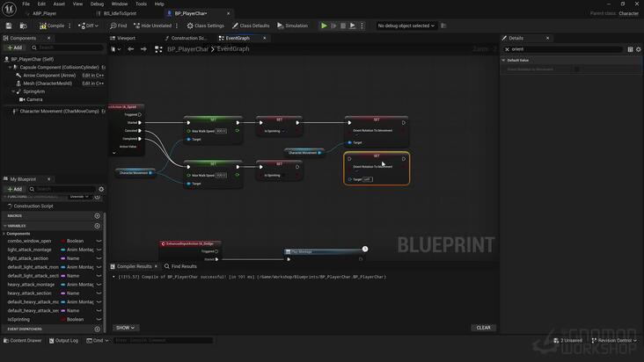Select the Camera component
Viewport: 644px width, 362px height.
click(34, 99)
